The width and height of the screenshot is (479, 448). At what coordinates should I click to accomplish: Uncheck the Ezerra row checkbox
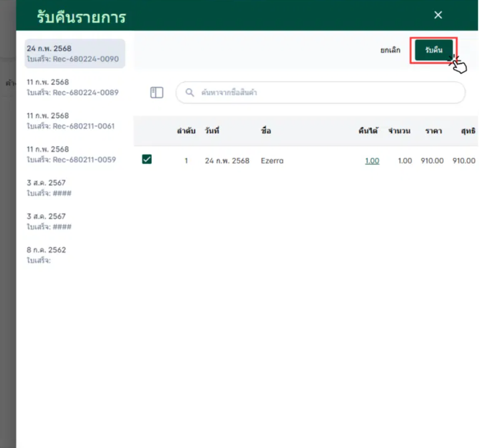pyautogui.click(x=147, y=159)
